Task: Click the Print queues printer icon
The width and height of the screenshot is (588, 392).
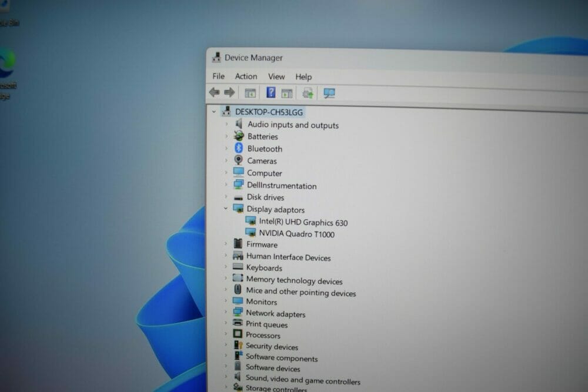Action: (x=238, y=323)
